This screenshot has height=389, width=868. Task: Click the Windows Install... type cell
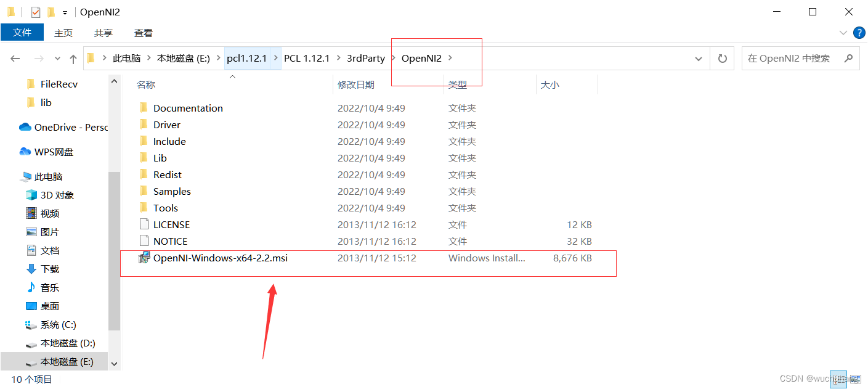pos(487,258)
